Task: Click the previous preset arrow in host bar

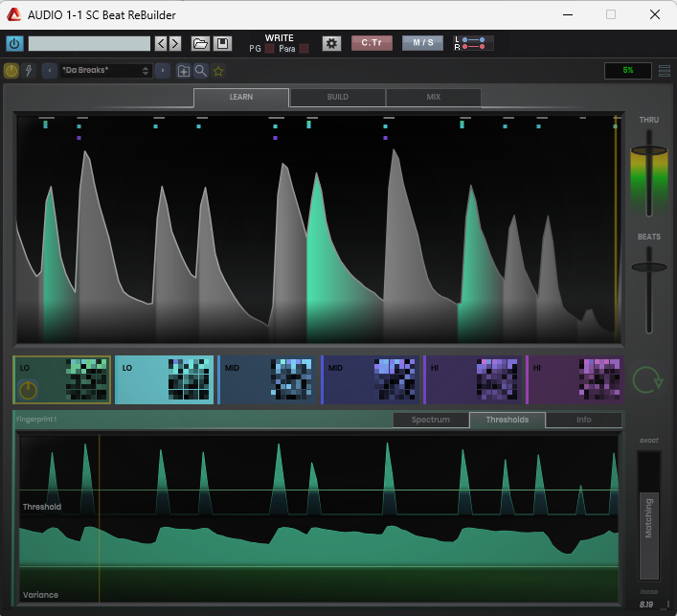Action: (161, 44)
